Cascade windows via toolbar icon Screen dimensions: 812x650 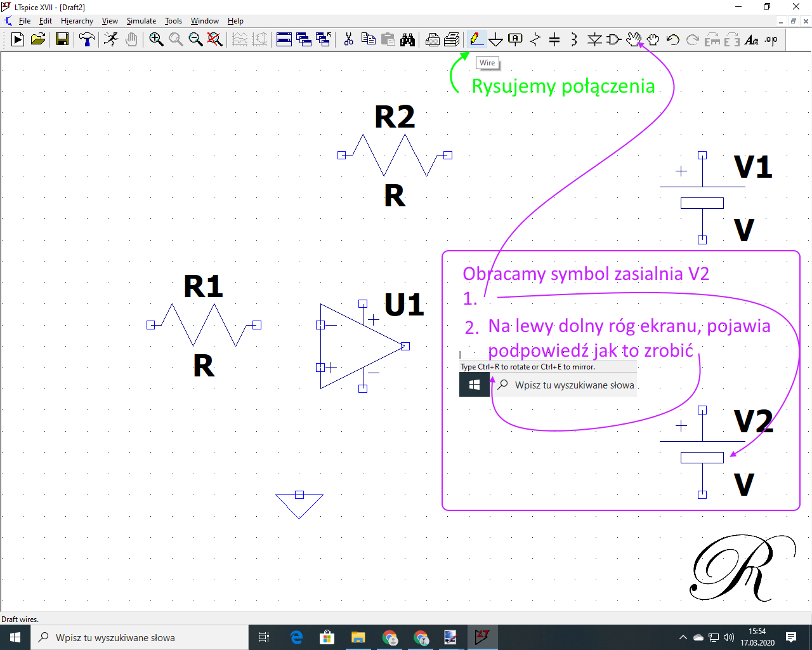click(x=304, y=39)
